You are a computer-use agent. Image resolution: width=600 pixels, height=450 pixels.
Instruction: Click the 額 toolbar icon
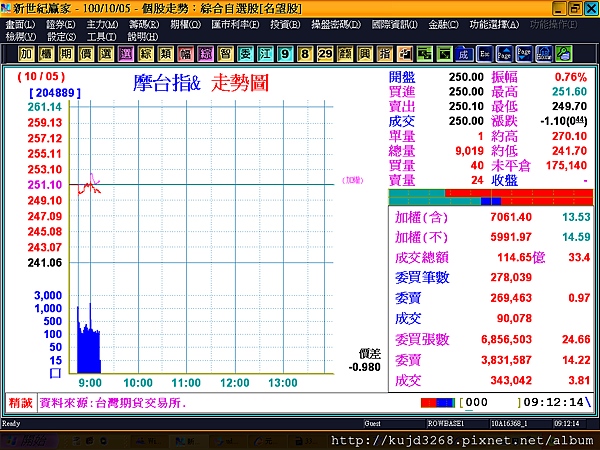[x=345, y=54]
